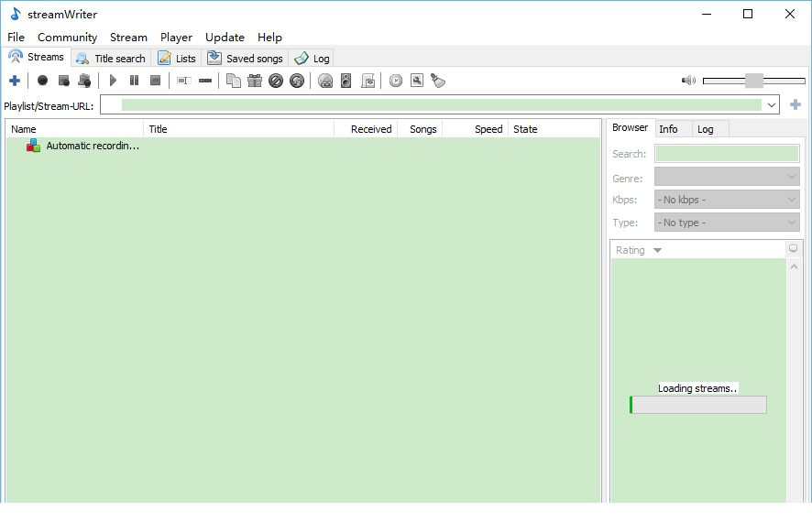Click the Pause playback button
This screenshot has width=812, height=522.
click(134, 81)
